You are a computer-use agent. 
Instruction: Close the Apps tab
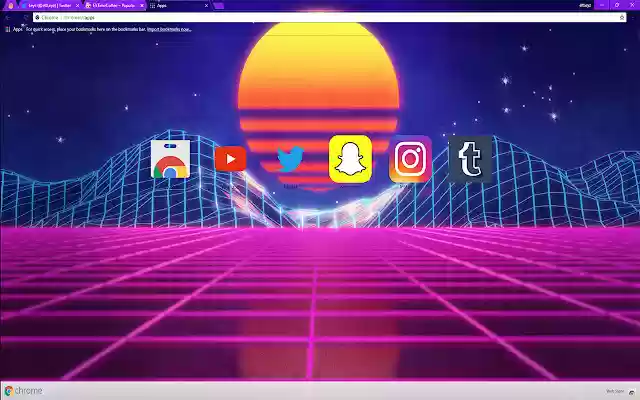pyautogui.click(x=206, y=6)
